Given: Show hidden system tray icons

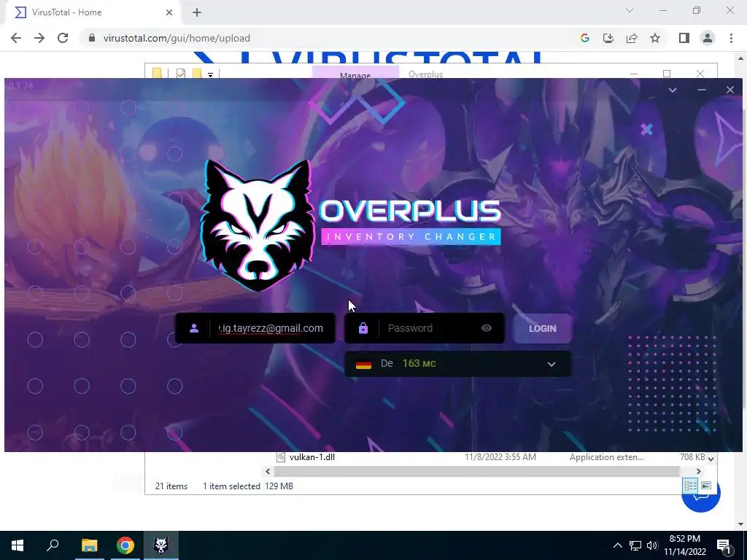Looking at the screenshot, I should coord(617,545).
